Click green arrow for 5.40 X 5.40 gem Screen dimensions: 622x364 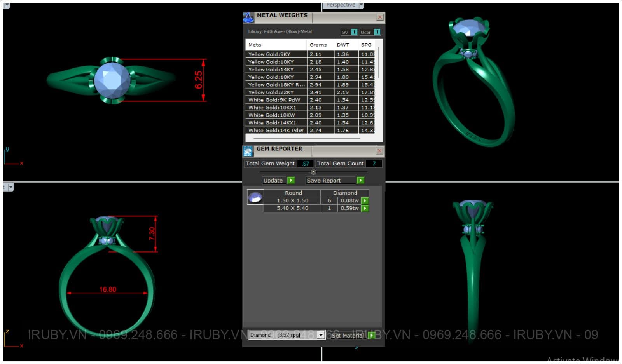click(x=365, y=209)
